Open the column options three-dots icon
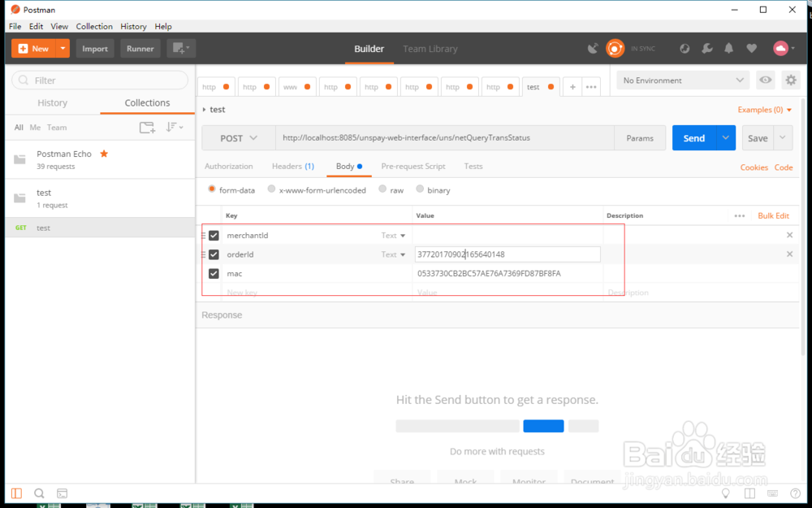The width and height of the screenshot is (812, 508). tap(740, 215)
